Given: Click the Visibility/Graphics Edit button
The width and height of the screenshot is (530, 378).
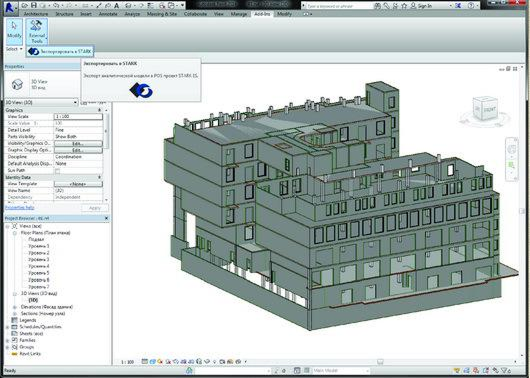Looking at the screenshot, I should (x=78, y=143).
